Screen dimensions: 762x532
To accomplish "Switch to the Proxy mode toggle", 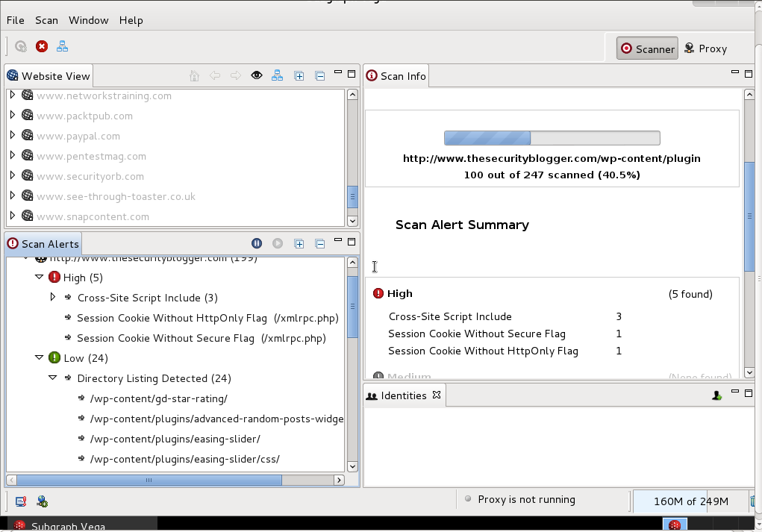I will click(705, 48).
